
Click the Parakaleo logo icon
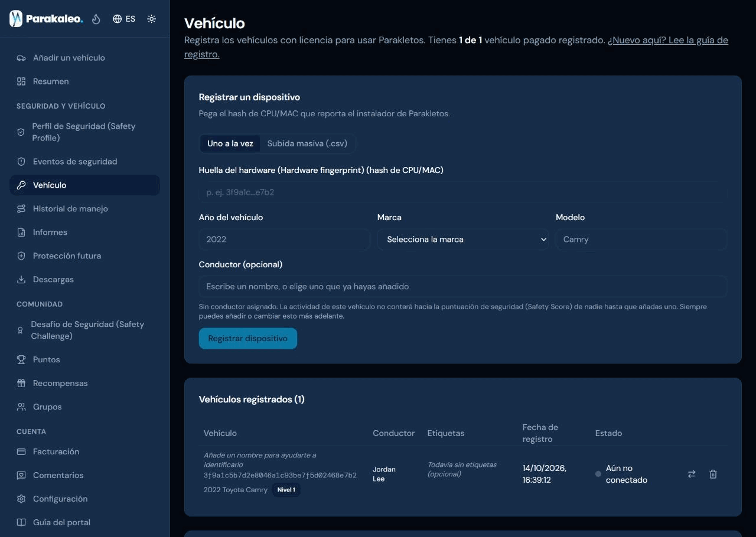tap(16, 19)
